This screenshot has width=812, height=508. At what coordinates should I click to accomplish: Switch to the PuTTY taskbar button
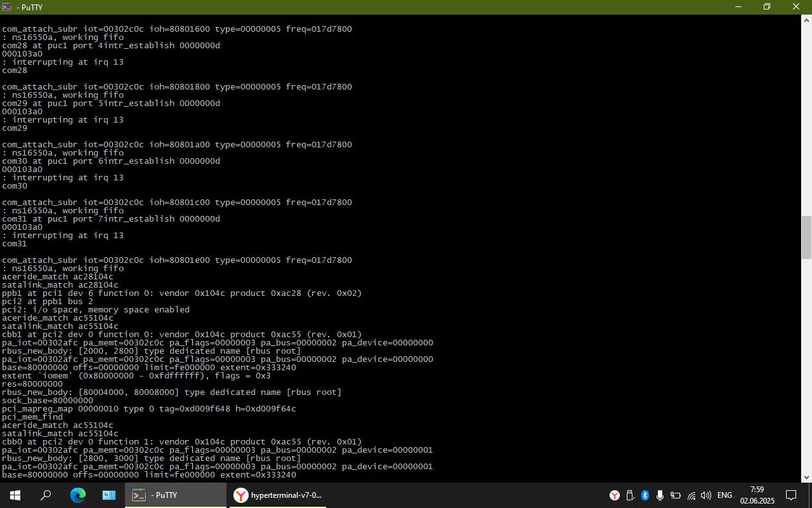[175, 495]
